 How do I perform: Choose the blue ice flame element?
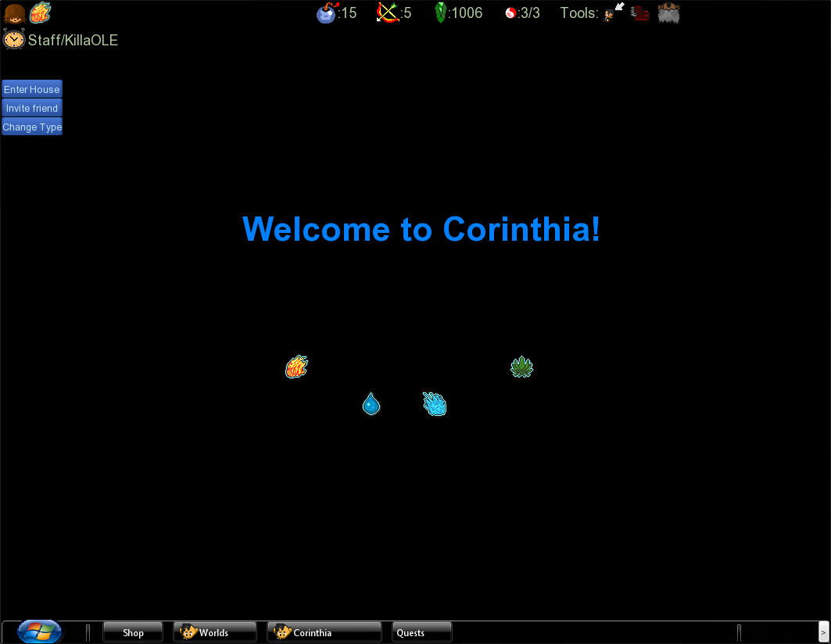point(435,404)
